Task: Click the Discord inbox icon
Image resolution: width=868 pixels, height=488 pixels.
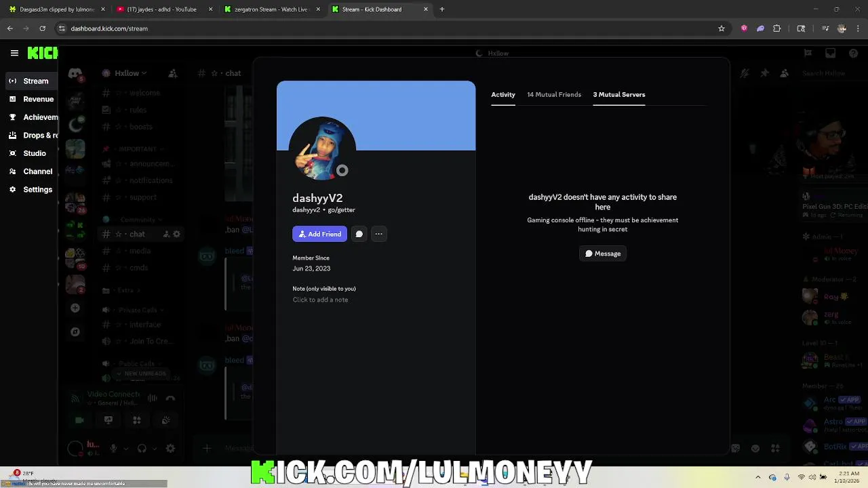Action: 831,53
